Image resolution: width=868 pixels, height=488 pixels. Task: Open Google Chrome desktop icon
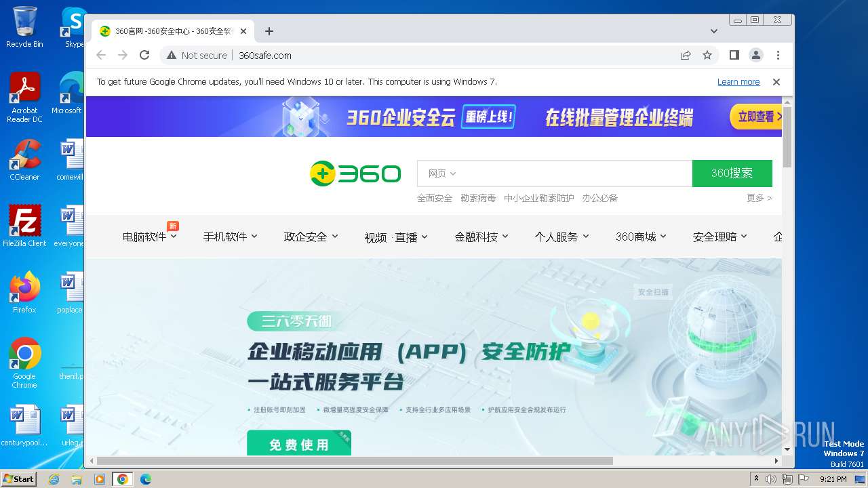24,363
